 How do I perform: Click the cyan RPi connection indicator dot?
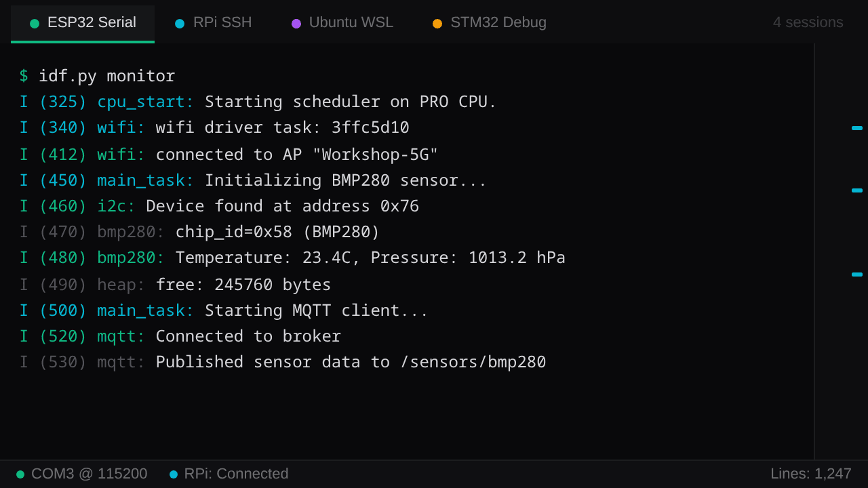point(174,474)
